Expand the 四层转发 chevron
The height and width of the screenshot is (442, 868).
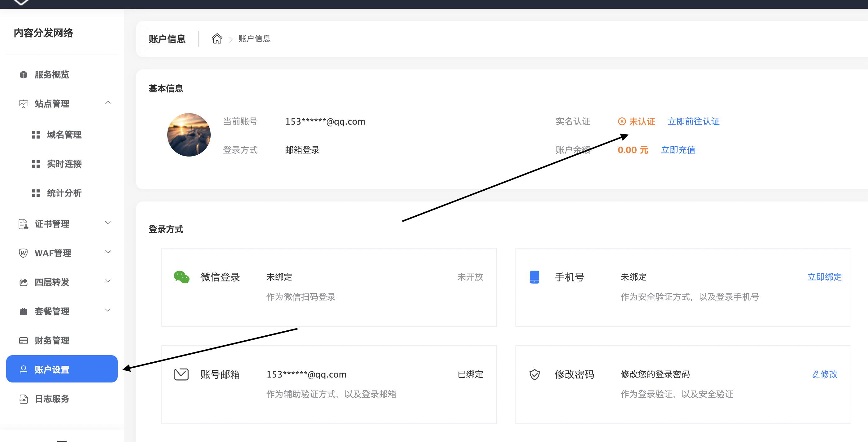[x=108, y=281]
